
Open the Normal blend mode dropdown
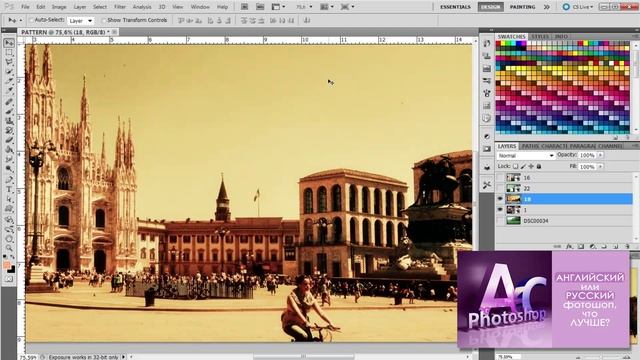coord(526,156)
